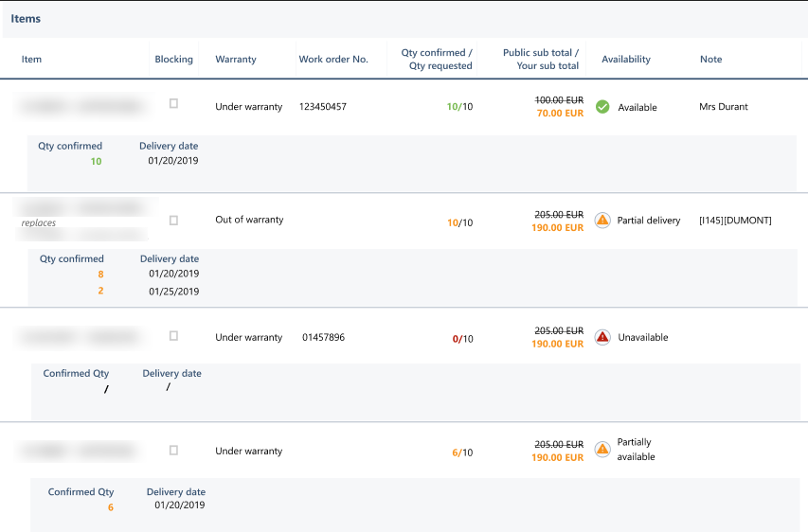Tick Blocking checkbox for work order 01457896

click(173, 335)
